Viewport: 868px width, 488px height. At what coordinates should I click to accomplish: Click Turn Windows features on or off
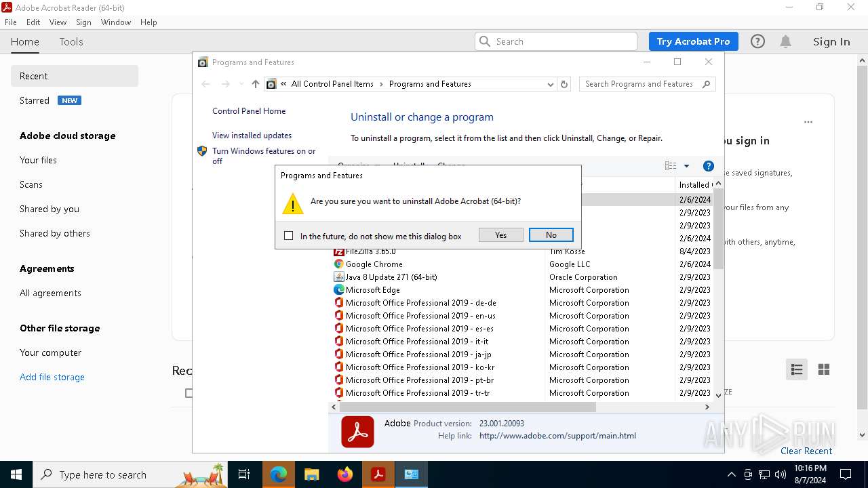pos(264,156)
